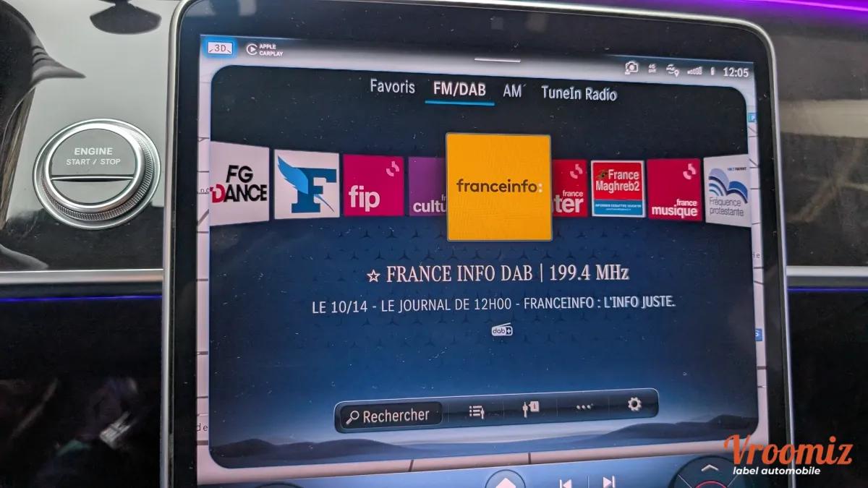Switch to the AM tab

click(x=513, y=92)
